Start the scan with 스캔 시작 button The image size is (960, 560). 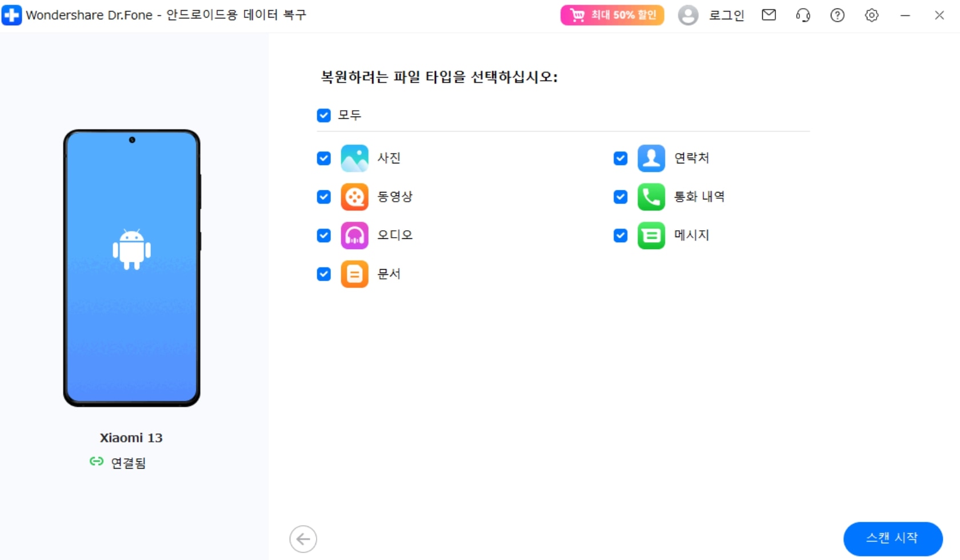[x=893, y=538]
